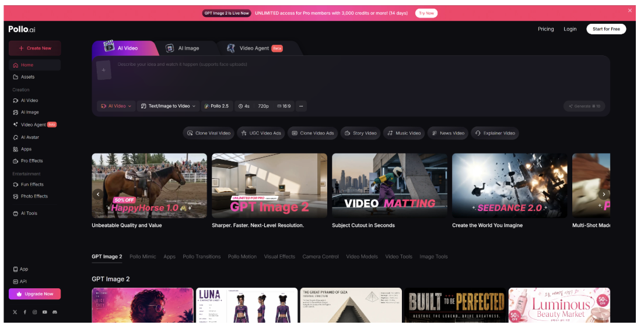The width and height of the screenshot is (644, 332).
Task: Select the Image Tools category tab
Action: click(x=434, y=257)
